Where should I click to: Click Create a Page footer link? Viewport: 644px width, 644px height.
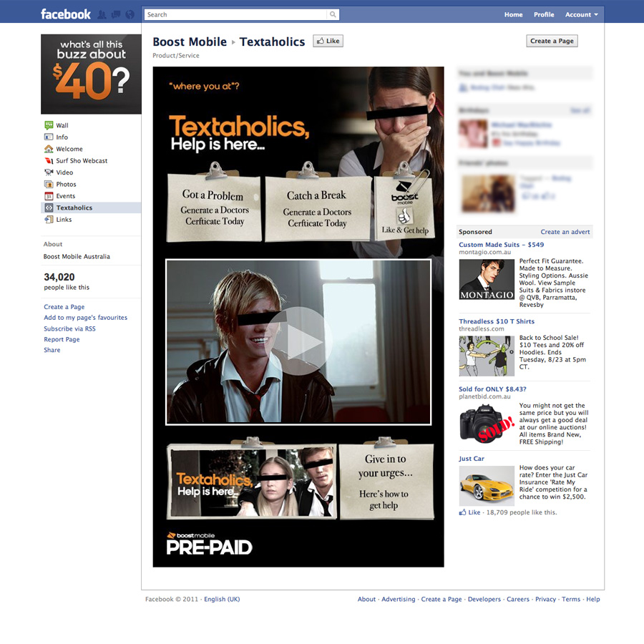pos(441,599)
